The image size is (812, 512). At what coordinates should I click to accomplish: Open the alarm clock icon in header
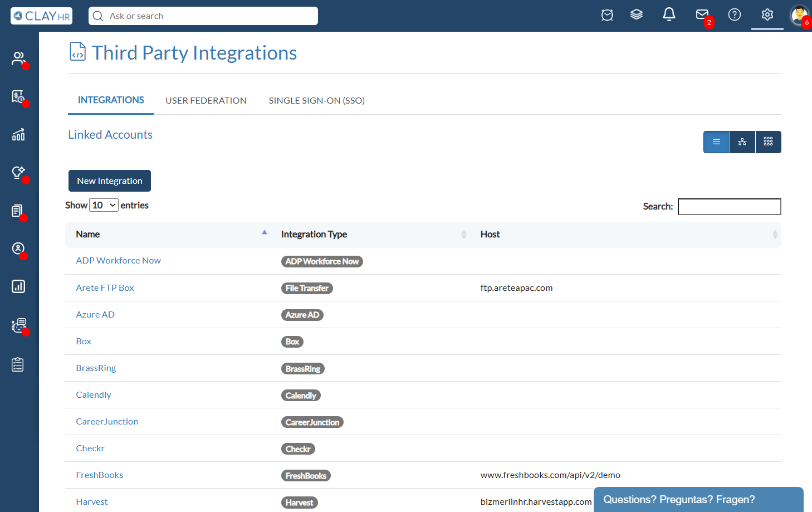click(607, 15)
